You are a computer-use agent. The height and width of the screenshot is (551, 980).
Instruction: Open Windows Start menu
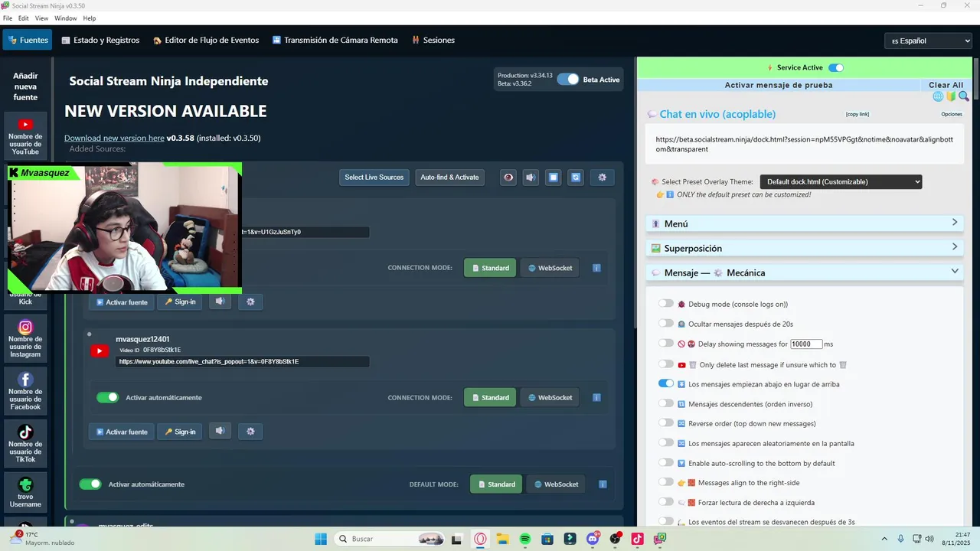(x=321, y=539)
